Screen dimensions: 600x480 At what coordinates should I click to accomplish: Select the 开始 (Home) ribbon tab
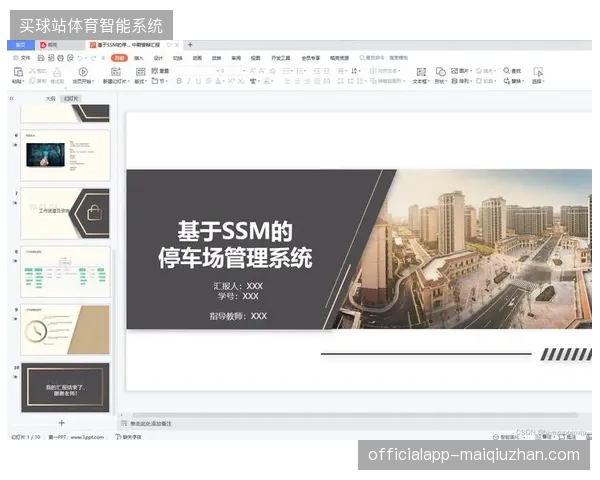pos(119,58)
